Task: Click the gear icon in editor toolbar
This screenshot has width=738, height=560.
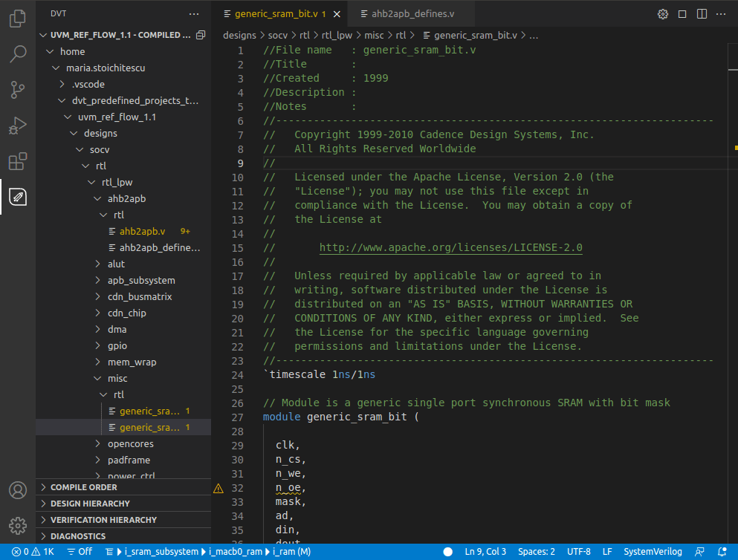Action: (663, 14)
